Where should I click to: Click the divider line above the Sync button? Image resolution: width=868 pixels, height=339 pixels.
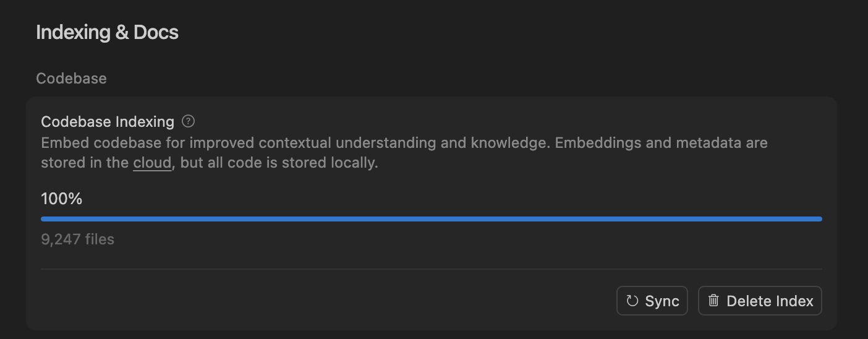coord(432,269)
